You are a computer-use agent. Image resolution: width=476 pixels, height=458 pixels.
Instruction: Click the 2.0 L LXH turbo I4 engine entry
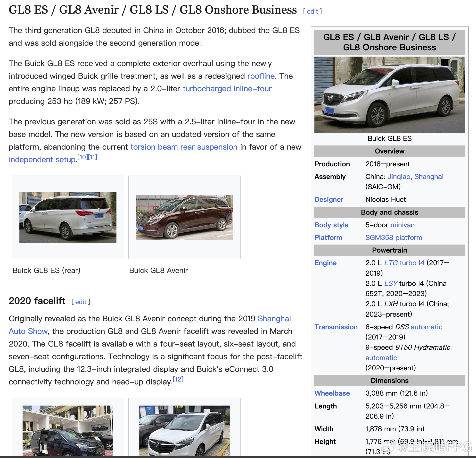[407, 309]
